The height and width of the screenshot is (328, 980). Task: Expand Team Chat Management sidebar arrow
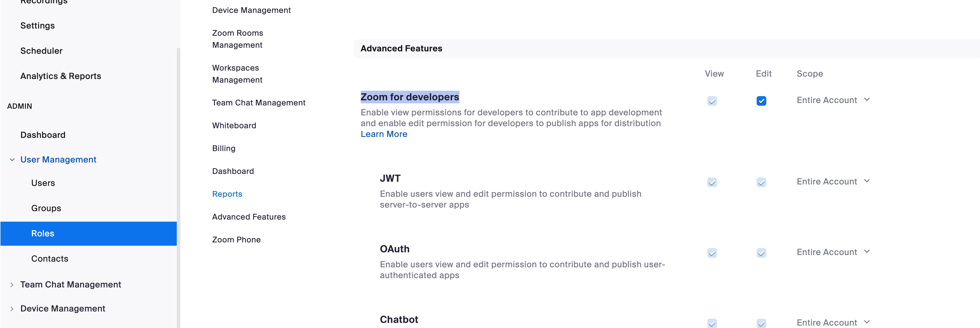pyautogui.click(x=12, y=285)
